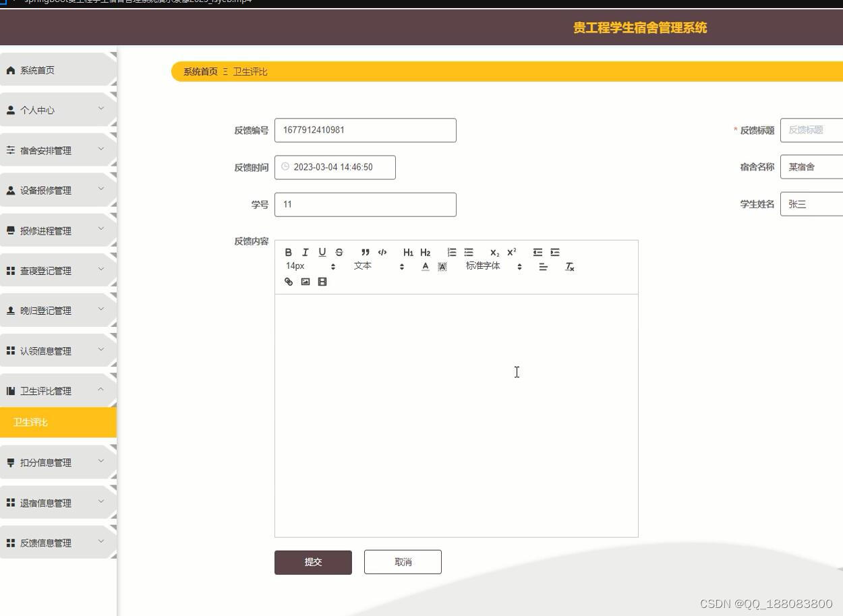Apply H1 heading style
This screenshot has height=616, width=843.
click(408, 252)
